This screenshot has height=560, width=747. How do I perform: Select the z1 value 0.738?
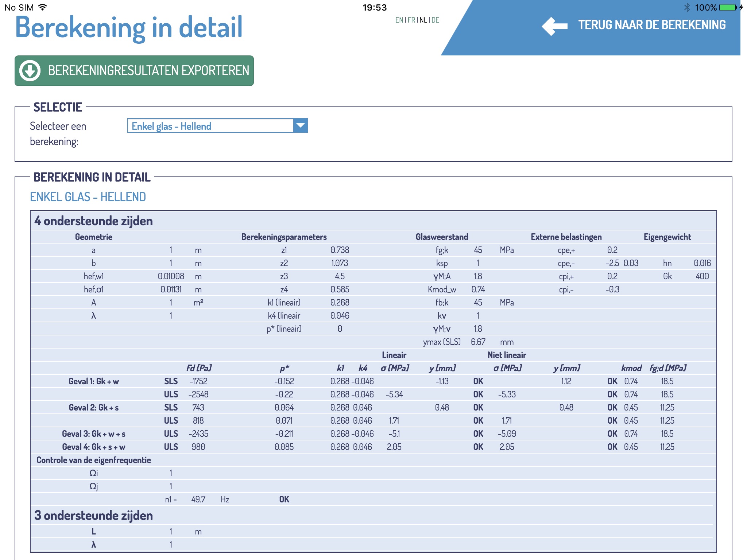[340, 250]
